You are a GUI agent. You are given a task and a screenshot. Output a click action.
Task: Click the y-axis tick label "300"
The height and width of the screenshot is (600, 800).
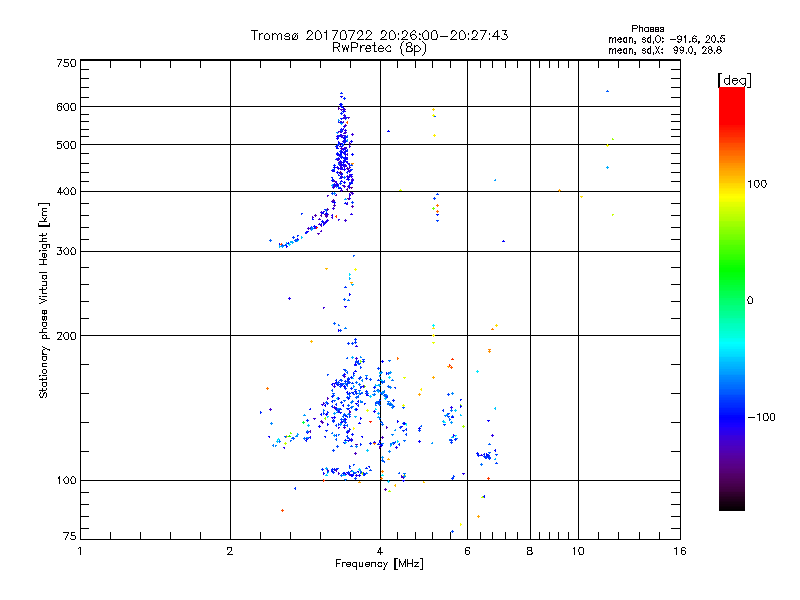66,252
